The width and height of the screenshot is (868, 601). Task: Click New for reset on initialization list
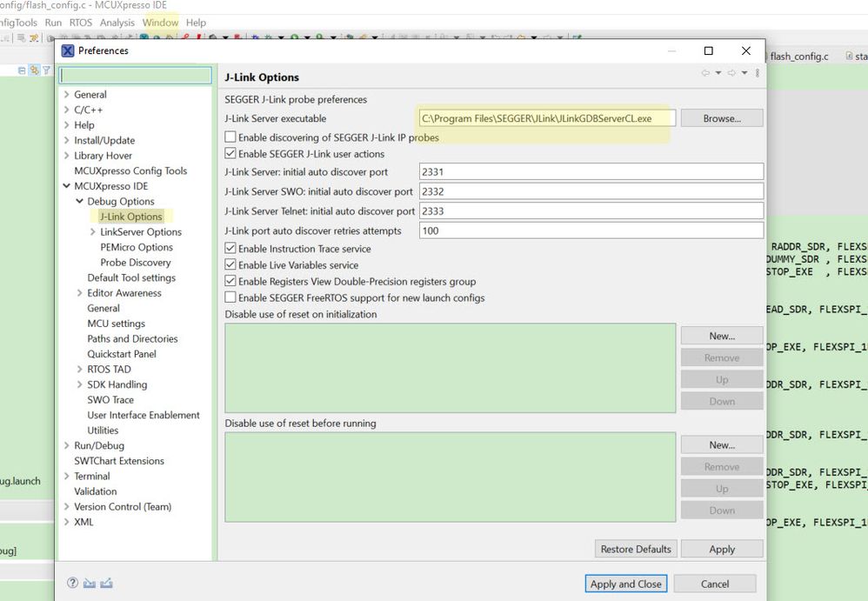[722, 336]
